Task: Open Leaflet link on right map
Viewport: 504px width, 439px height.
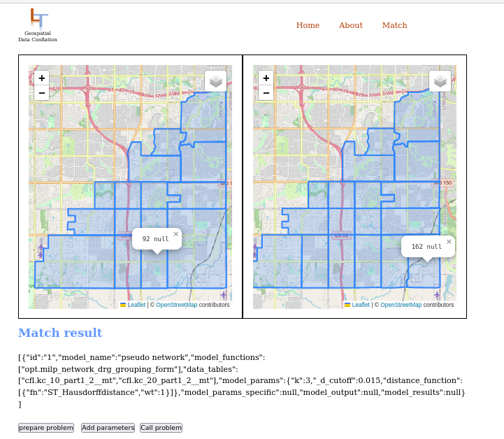Action: 361,305
